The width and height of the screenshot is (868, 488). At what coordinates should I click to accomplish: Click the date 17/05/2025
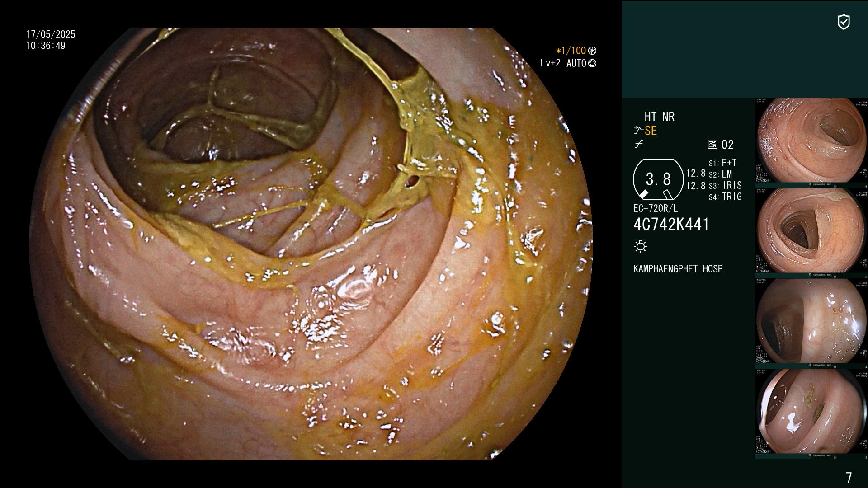pos(51,34)
